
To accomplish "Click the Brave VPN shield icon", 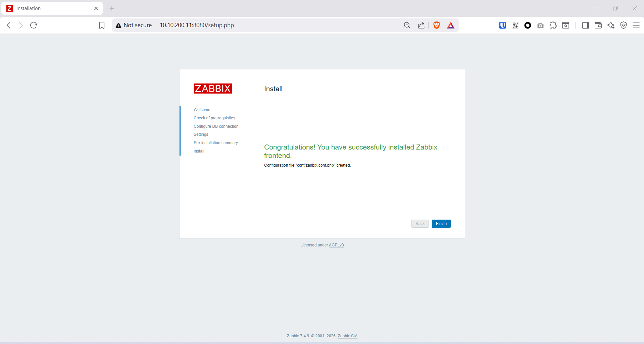I will click(x=624, y=25).
